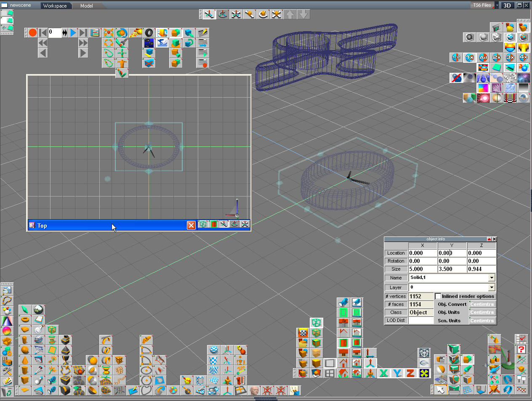Click the red question mark help icon

point(521,349)
